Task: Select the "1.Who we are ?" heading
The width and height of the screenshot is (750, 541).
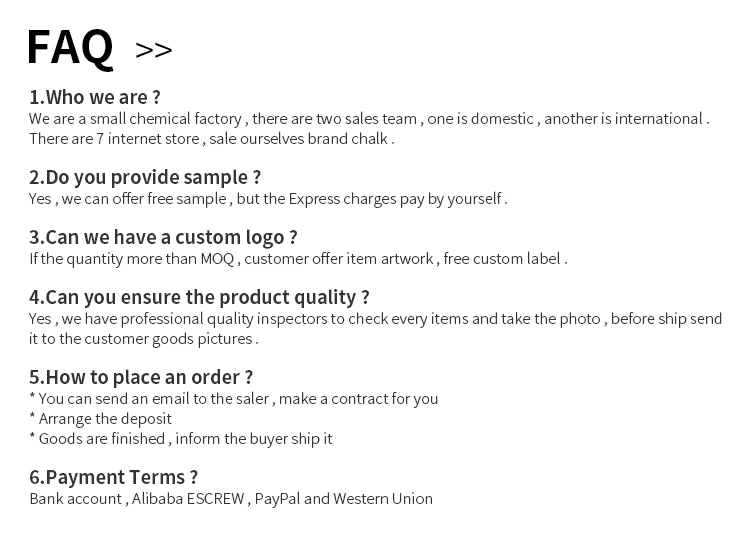Action: point(95,97)
